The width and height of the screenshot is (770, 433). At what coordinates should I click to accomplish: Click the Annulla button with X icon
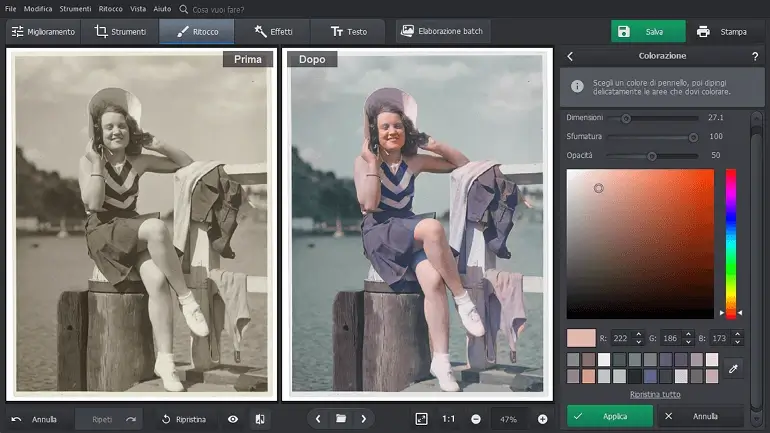coord(699,416)
